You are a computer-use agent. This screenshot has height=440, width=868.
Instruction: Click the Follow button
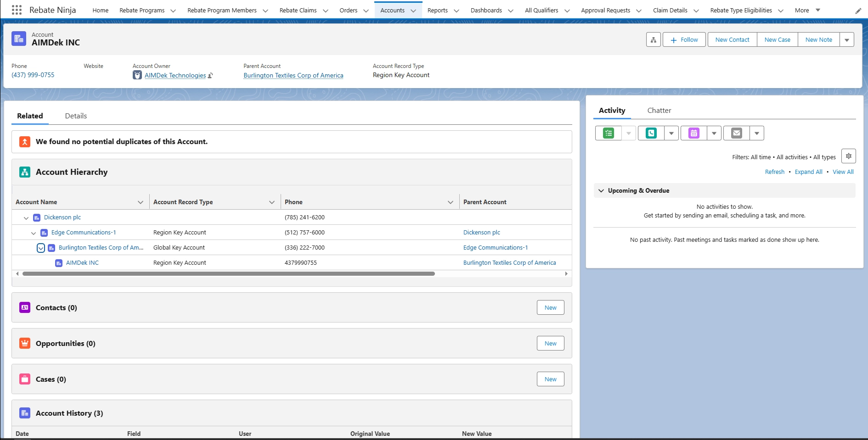(684, 40)
